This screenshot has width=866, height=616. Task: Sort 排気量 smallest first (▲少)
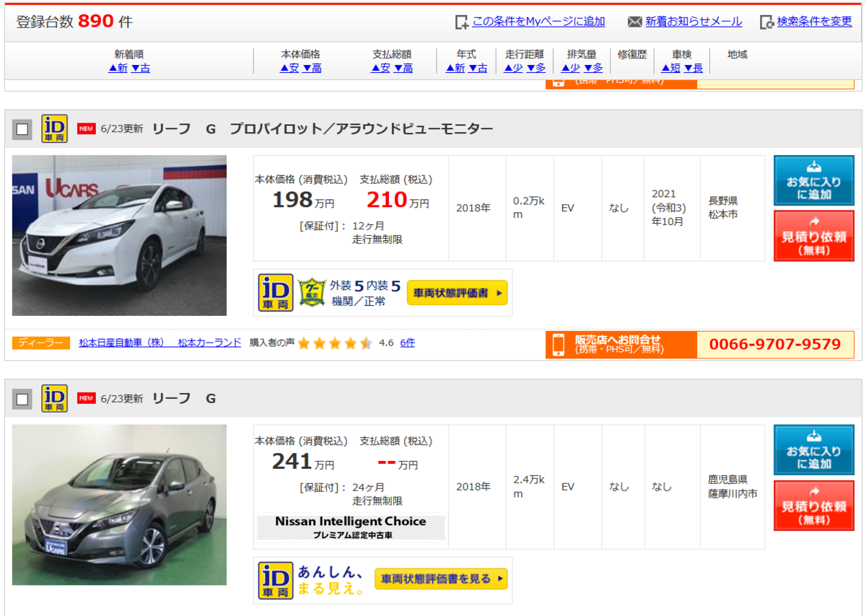[571, 68]
